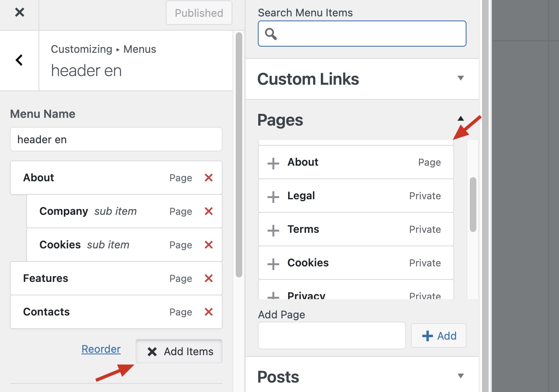Screen dimensions: 559x392
Task: Click the Add button for new page
Action: tap(439, 336)
